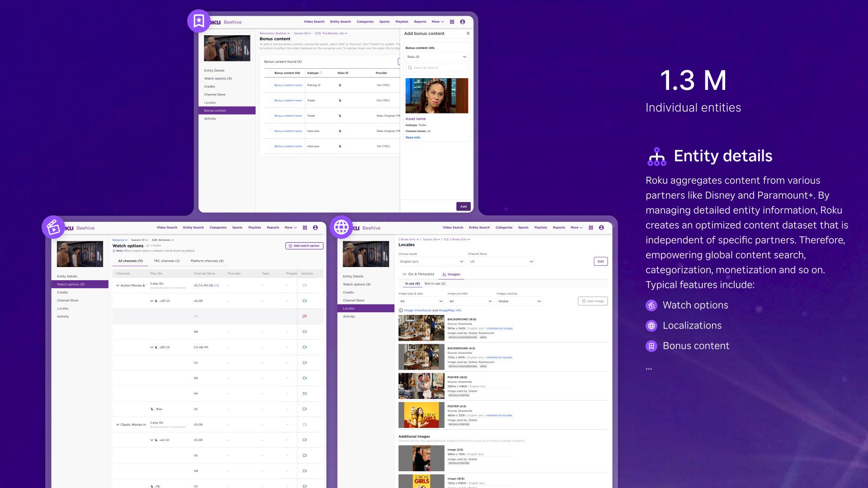Collapse the Action Movies channel row
Image resolution: width=868 pixels, height=488 pixels.
click(x=118, y=285)
